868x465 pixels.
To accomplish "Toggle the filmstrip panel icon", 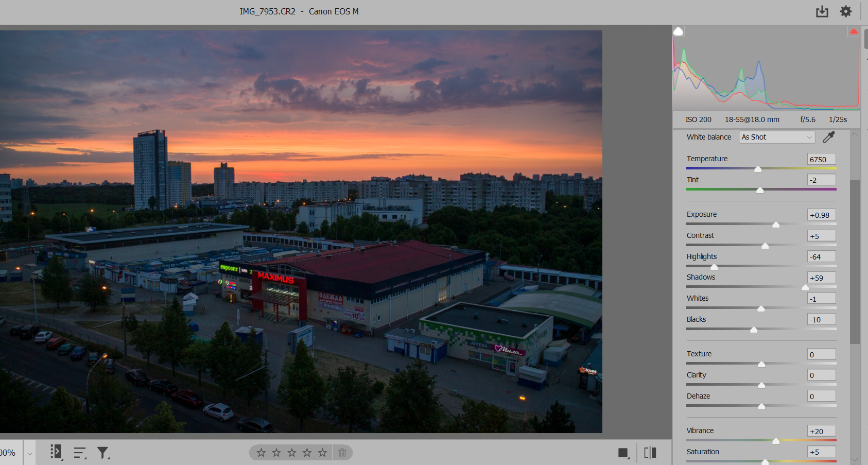I will click(56, 453).
